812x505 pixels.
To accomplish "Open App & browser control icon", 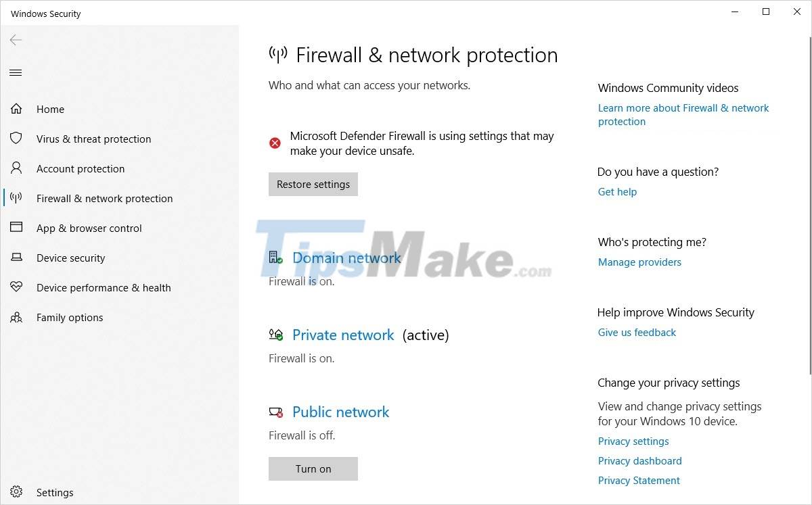I will (x=17, y=228).
